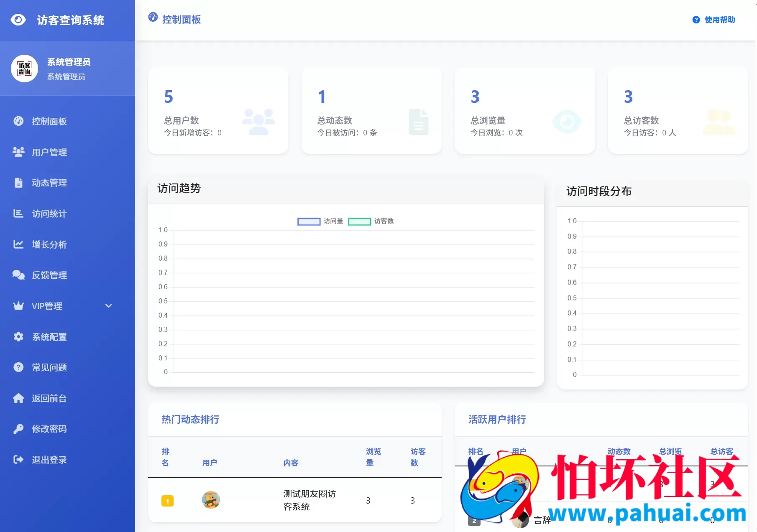Click the 今日被访问 text on second card
The width and height of the screenshot is (757, 532).
[347, 132]
